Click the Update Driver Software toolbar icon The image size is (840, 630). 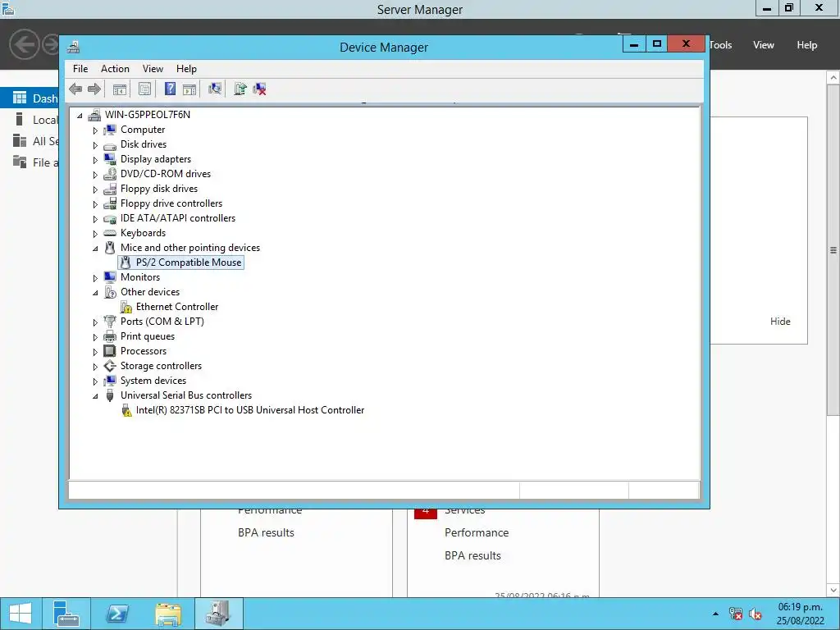(240, 89)
